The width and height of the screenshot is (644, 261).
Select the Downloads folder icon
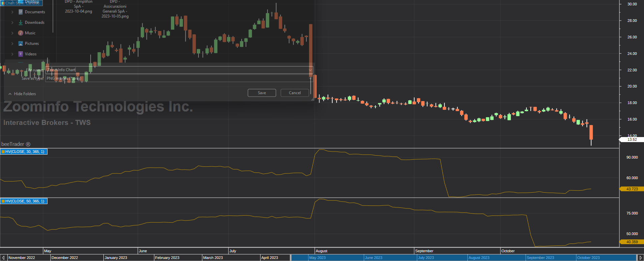(x=21, y=22)
